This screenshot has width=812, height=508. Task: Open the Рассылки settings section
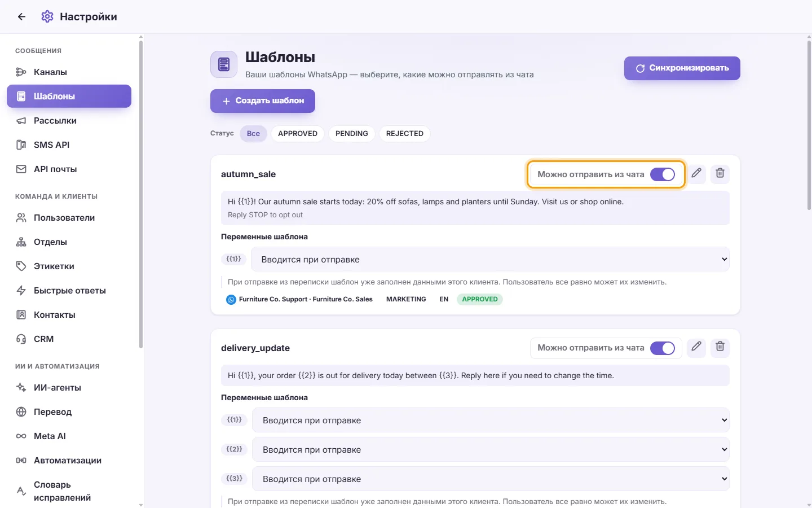tap(69, 121)
